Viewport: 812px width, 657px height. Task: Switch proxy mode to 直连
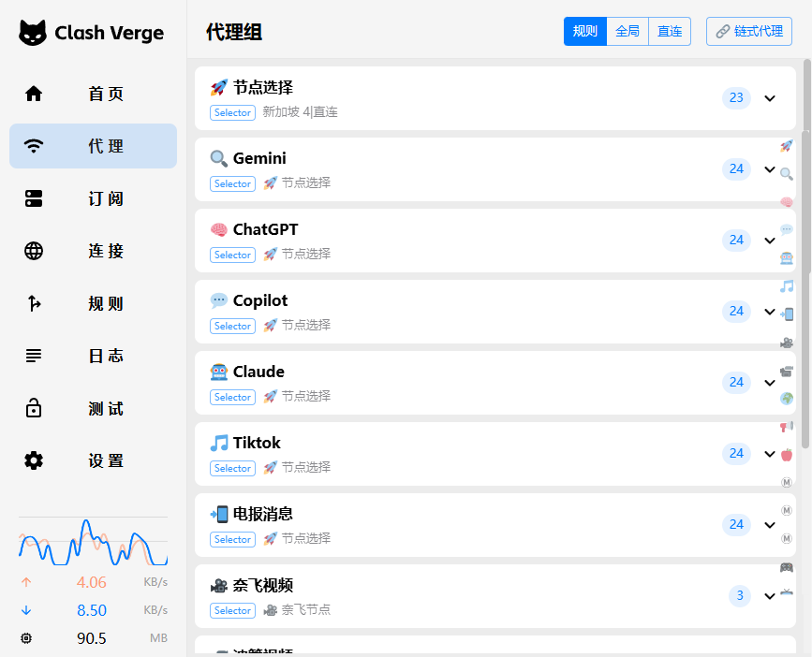(670, 31)
